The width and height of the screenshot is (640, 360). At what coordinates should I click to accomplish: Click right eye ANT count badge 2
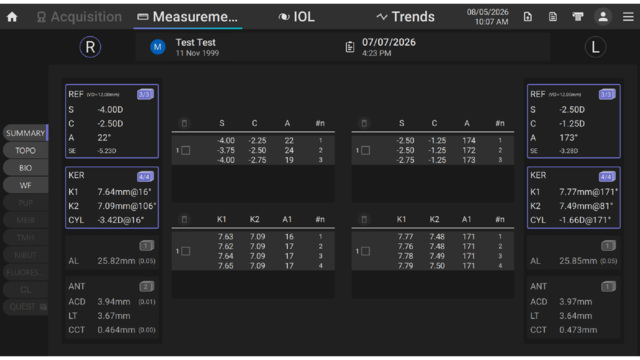[x=146, y=287]
